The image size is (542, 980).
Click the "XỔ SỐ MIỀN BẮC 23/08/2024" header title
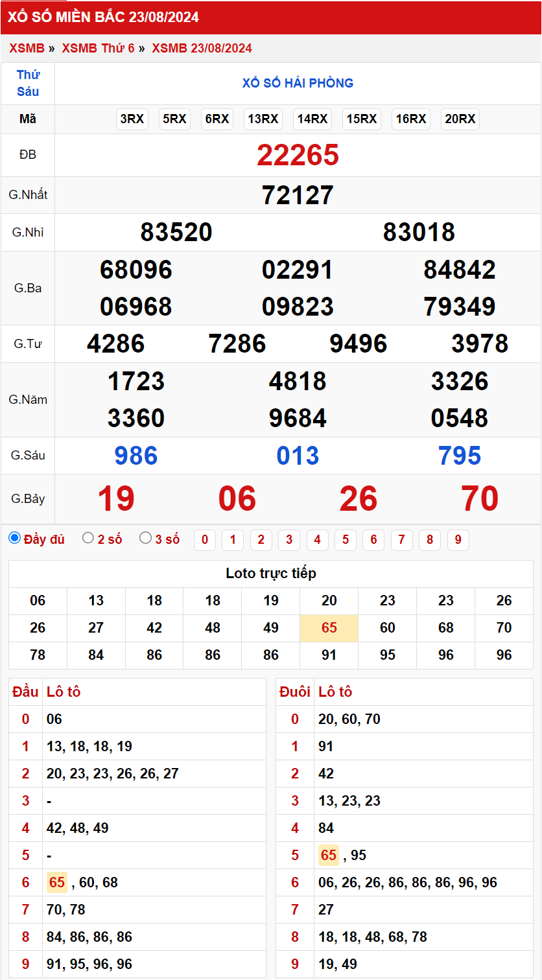tap(103, 17)
